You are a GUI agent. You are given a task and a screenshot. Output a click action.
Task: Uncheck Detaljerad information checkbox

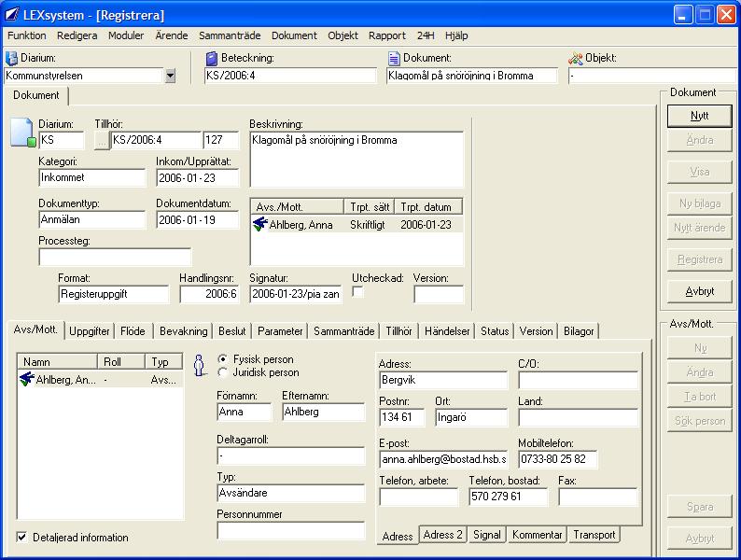[21, 537]
